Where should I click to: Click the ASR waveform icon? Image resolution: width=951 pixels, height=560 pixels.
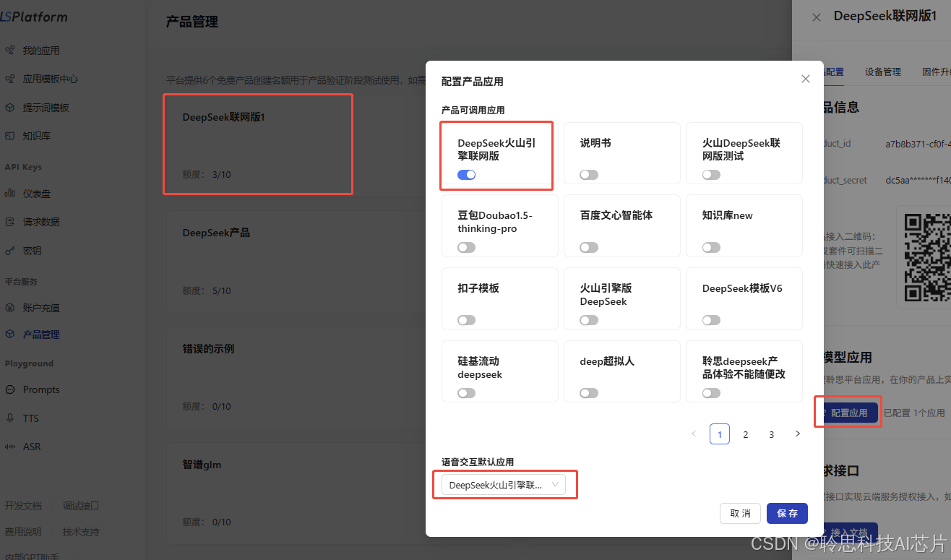pos(10,447)
